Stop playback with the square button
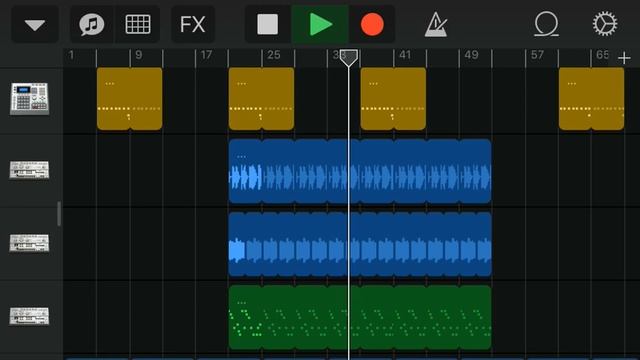The width and height of the screenshot is (640, 360). coord(268,24)
